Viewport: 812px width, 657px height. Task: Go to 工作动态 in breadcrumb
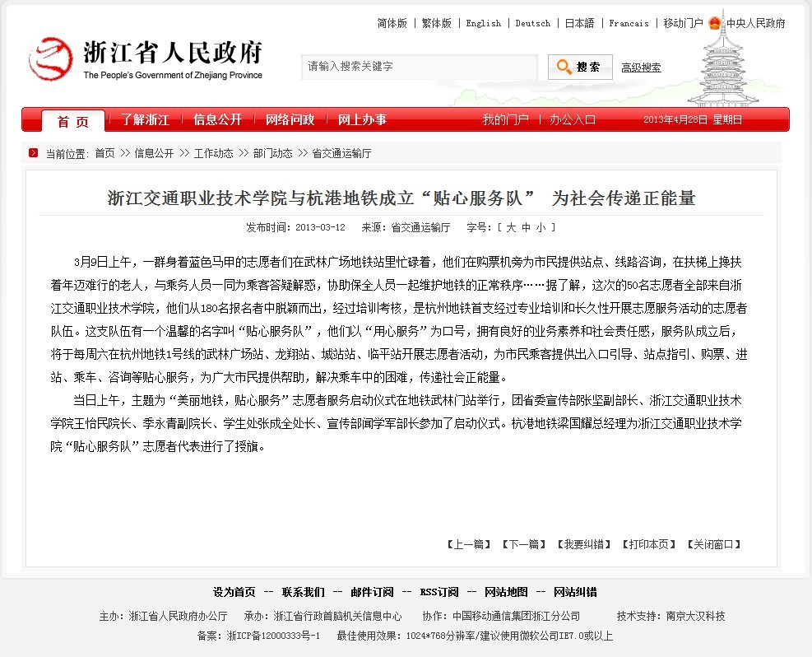coord(213,153)
